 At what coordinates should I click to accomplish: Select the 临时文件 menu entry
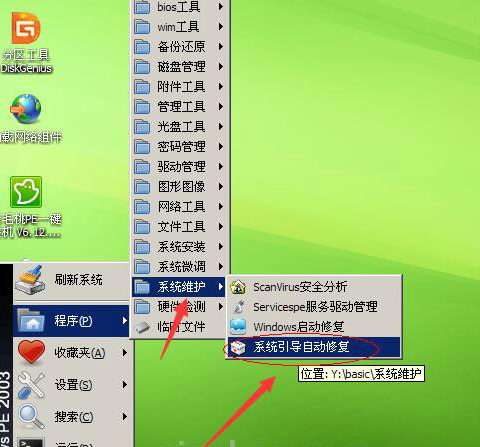click(x=179, y=327)
